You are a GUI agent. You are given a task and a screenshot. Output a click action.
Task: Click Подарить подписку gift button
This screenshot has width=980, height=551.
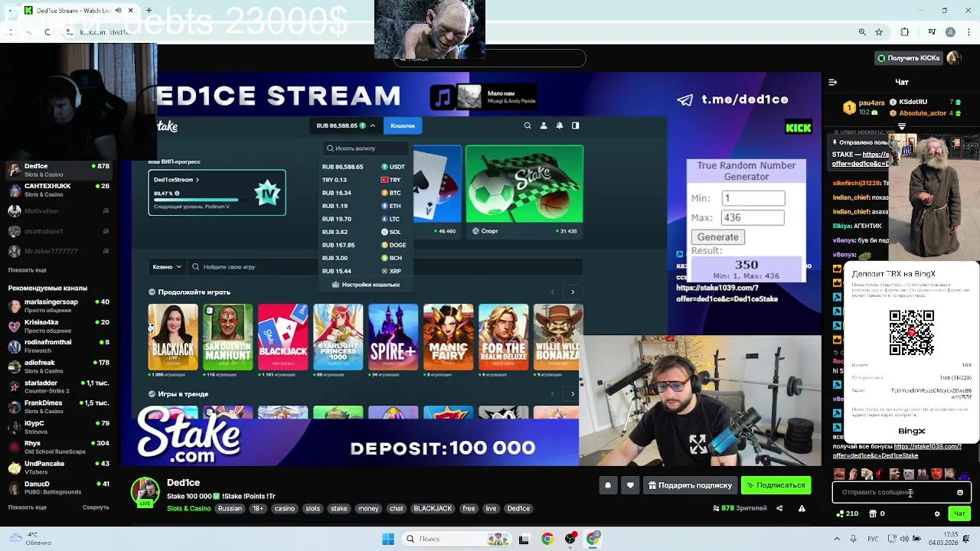click(x=690, y=485)
